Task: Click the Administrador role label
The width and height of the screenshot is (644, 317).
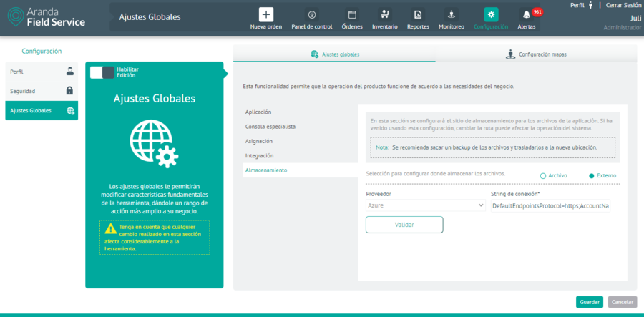Action: coord(623,28)
